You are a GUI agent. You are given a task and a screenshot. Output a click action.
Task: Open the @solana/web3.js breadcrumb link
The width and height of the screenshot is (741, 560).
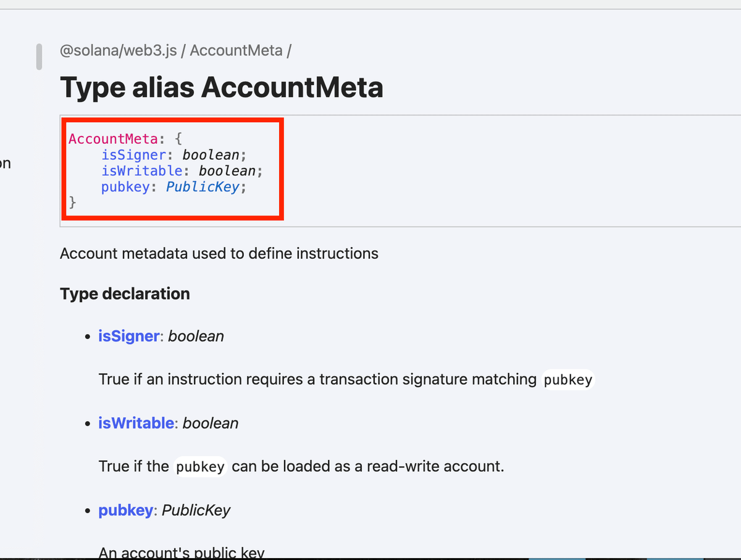coord(118,51)
